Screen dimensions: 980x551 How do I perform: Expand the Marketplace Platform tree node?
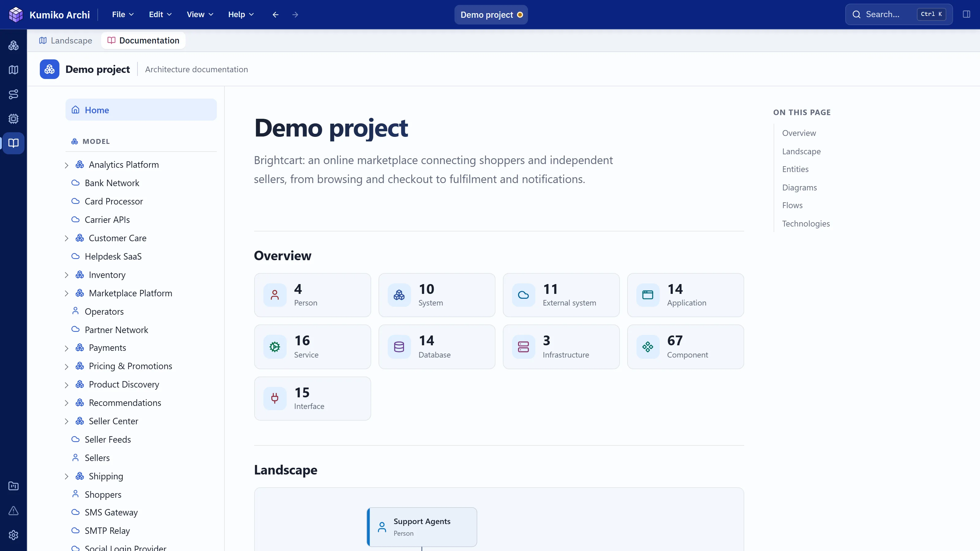[x=66, y=294]
